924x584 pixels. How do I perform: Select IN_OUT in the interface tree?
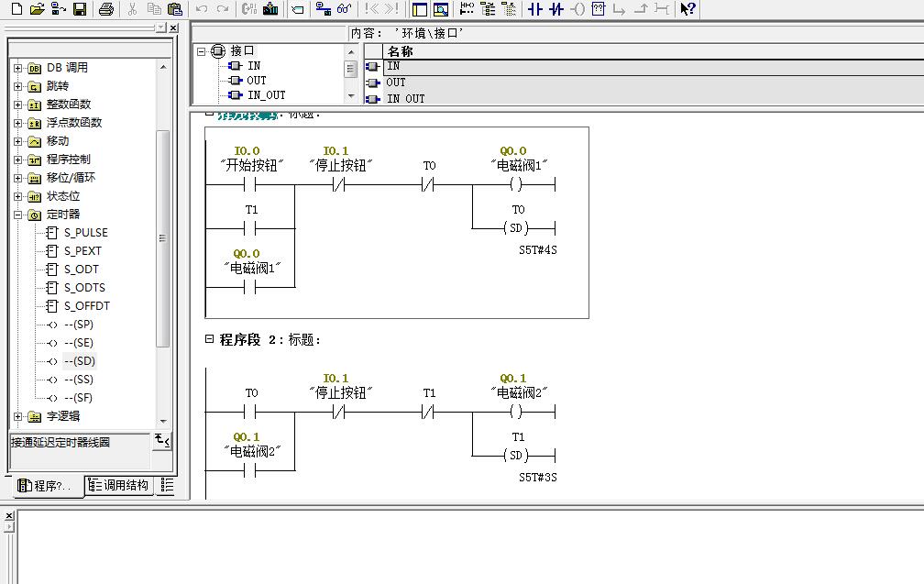(267, 94)
